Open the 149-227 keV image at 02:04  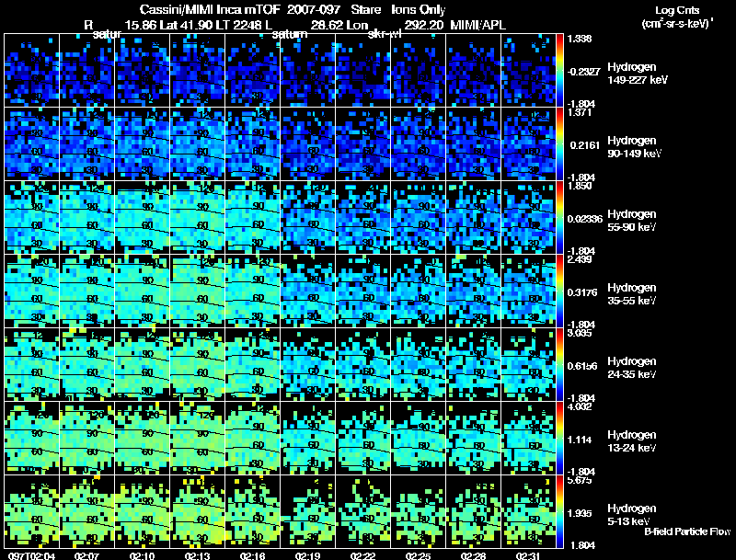click(x=31, y=71)
